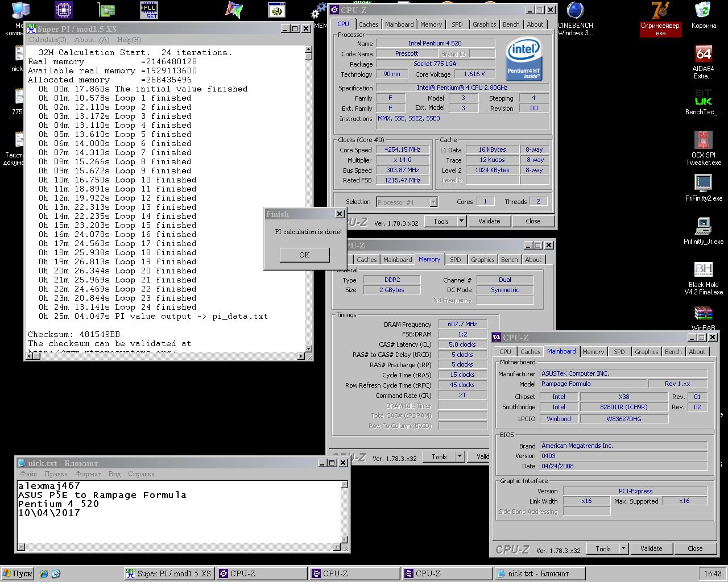Open Справка menu in Notepad
This screenshot has height=582, width=728.
(141, 474)
